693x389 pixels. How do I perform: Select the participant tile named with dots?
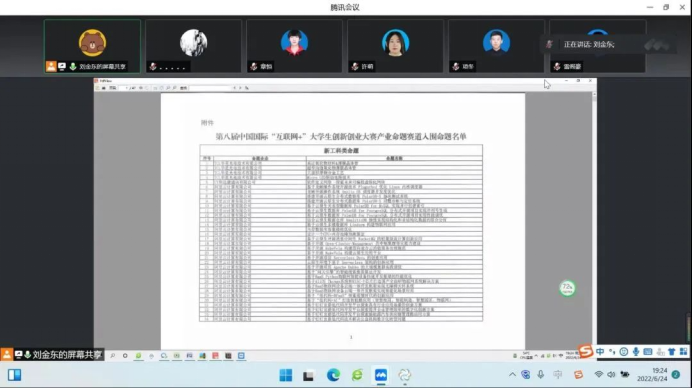pos(194,46)
